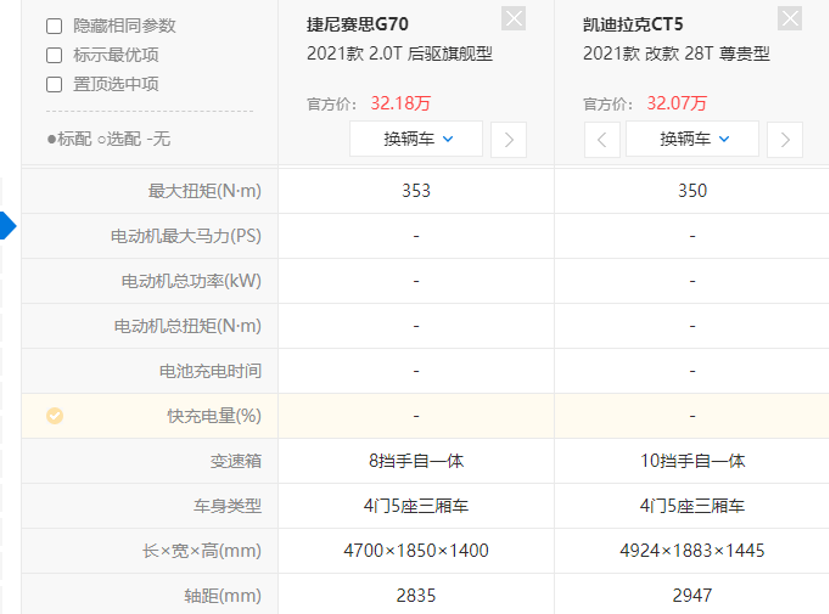Toggle the orange check on 快充电量(%) row
Image resolution: width=829 pixels, height=614 pixels.
54,416
